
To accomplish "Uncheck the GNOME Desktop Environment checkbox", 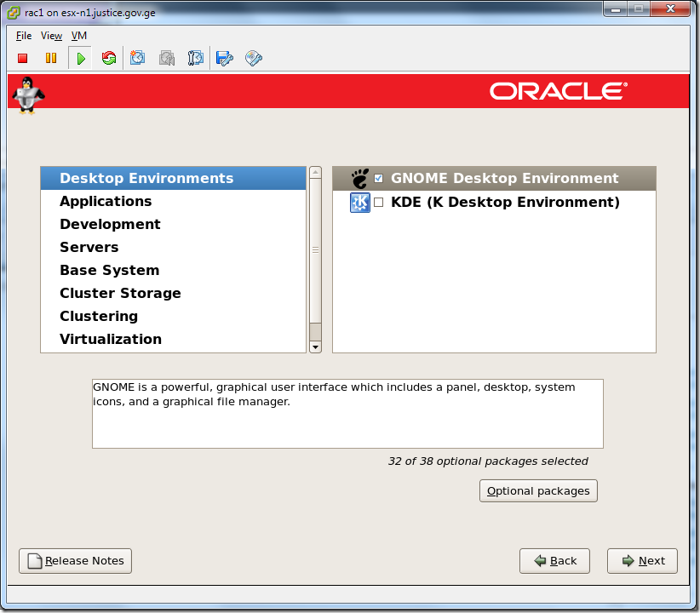I will (x=377, y=178).
